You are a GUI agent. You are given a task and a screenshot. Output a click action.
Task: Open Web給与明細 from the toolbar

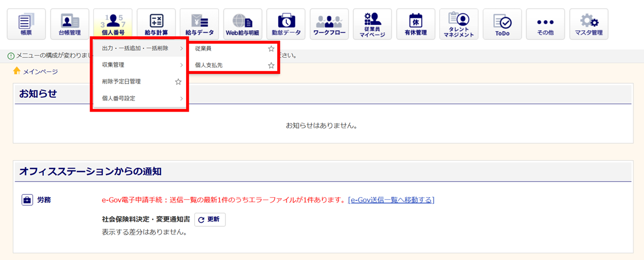(x=242, y=24)
